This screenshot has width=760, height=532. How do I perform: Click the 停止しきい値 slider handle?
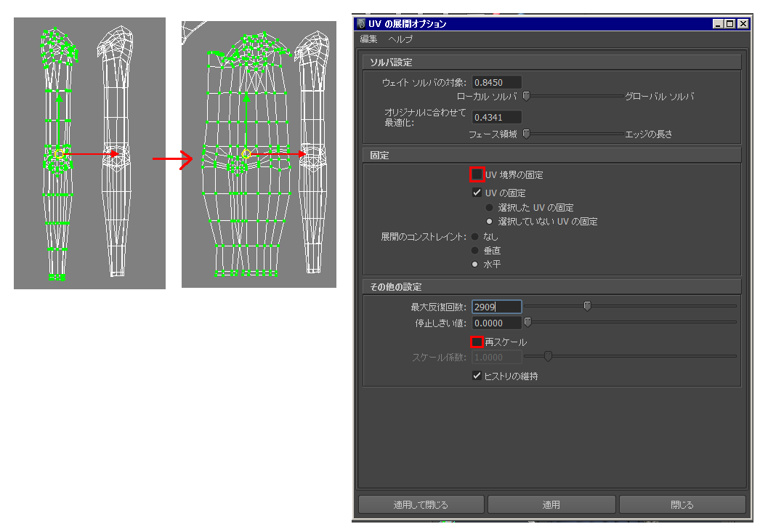coord(528,322)
